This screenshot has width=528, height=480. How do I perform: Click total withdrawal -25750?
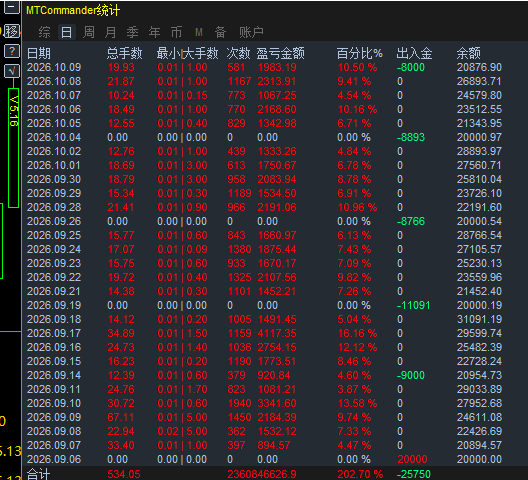coord(414,474)
